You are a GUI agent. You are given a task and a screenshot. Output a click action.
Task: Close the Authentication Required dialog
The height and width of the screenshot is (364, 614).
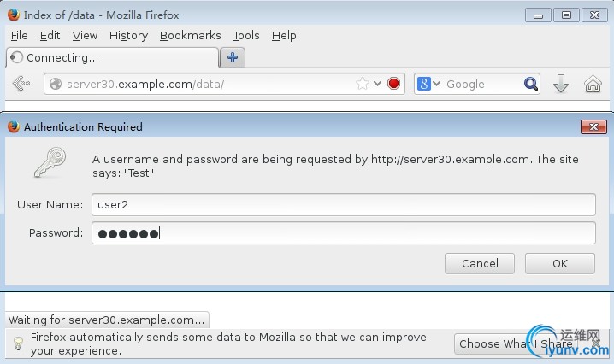pyautogui.click(x=593, y=126)
